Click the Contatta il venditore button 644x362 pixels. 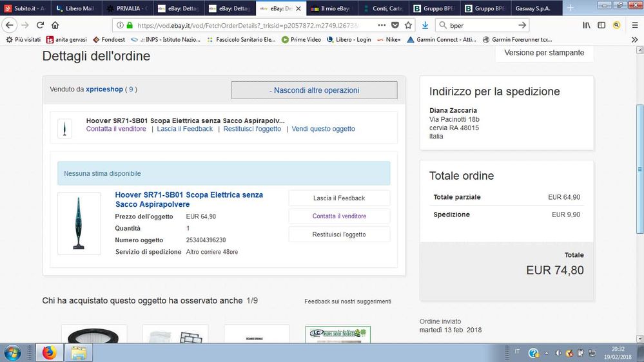coord(339,216)
